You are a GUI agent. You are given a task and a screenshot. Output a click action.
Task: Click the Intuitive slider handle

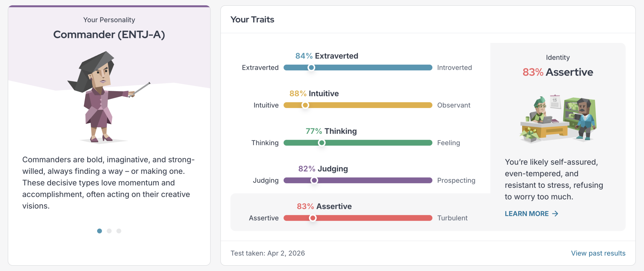click(305, 105)
